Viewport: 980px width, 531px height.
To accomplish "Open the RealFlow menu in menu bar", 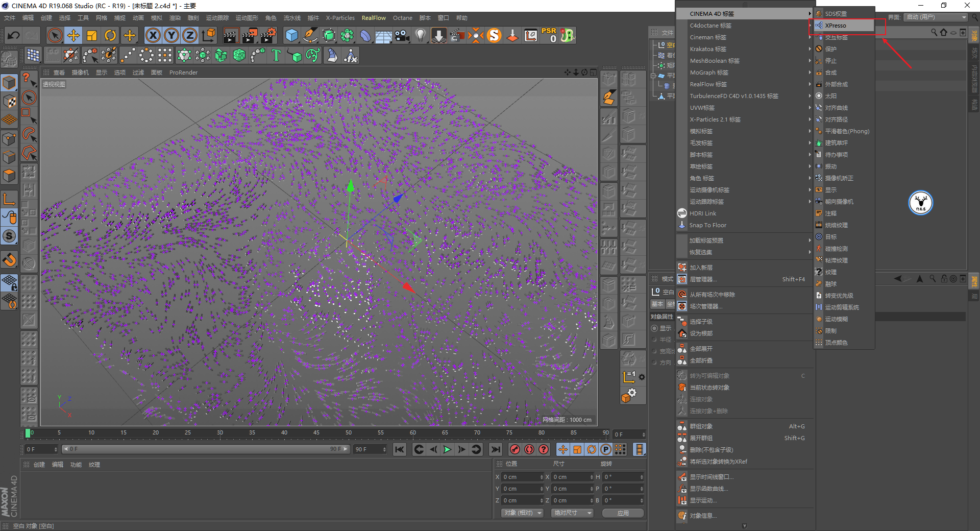I will (374, 18).
